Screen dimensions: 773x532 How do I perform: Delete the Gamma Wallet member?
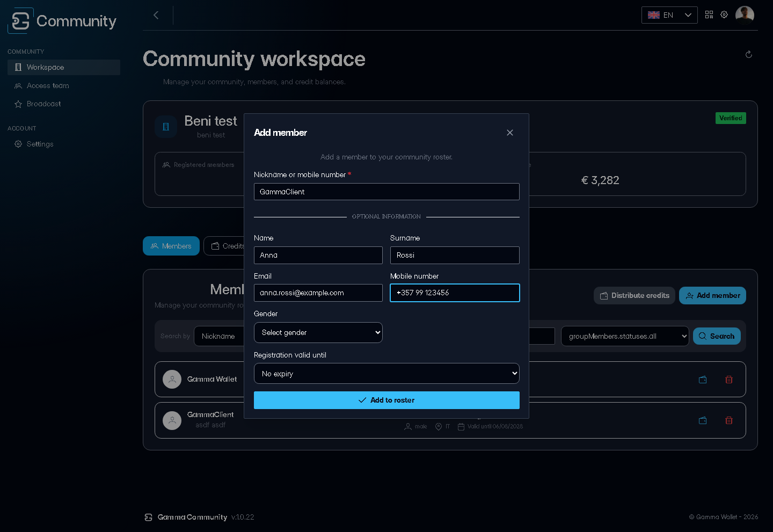(729, 380)
